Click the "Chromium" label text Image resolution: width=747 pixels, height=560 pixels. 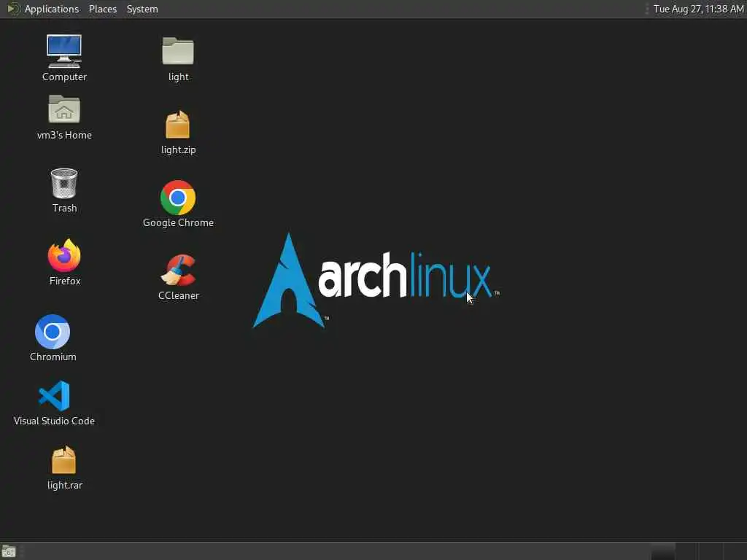click(53, 357)
